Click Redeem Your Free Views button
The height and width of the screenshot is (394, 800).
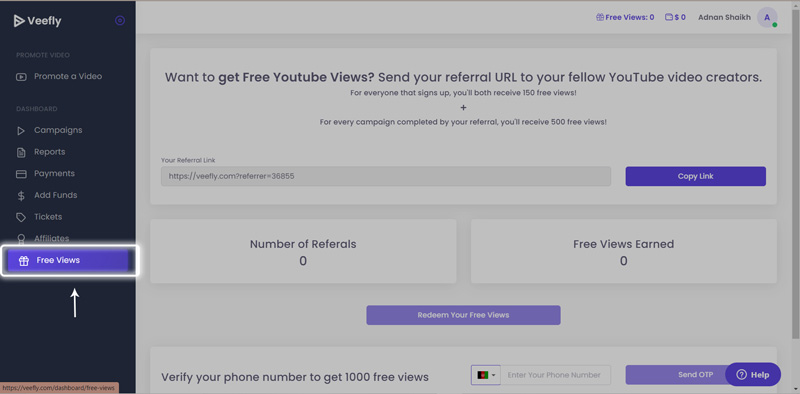463,315
